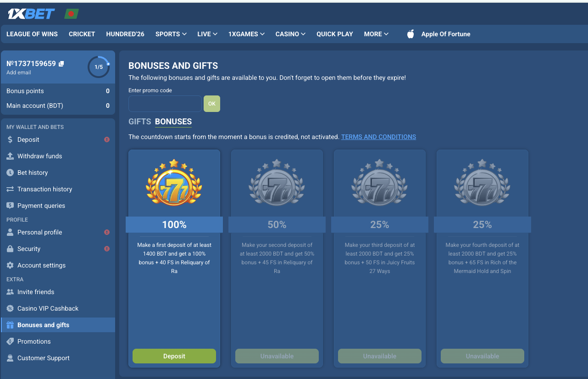Expand the 1XGAMES dropdown menu
Image resolution: width=588 pixels, height=379 pixels.
point(246,34)
